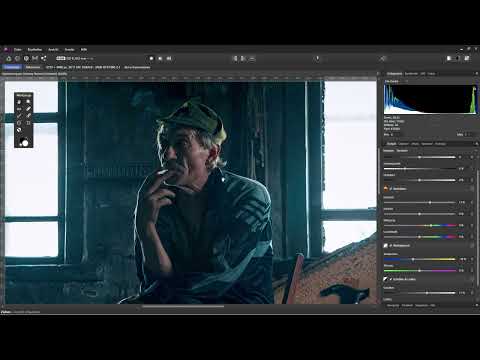This screenshot has width=480, height=360.
Task: Select the Red Eye Removal tool
Action: tap(19, 109)
